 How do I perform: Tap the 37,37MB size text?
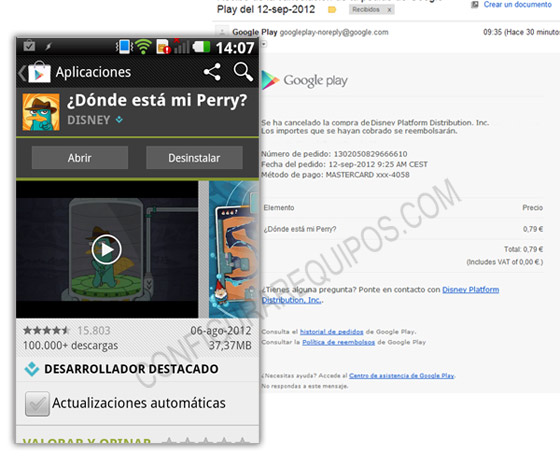click(x=230, y=346)
